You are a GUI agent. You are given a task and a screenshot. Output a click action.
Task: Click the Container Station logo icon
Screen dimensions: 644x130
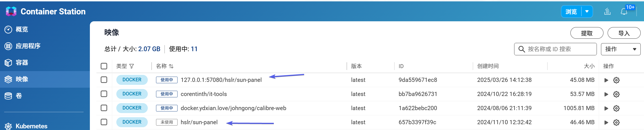point(11,11)
